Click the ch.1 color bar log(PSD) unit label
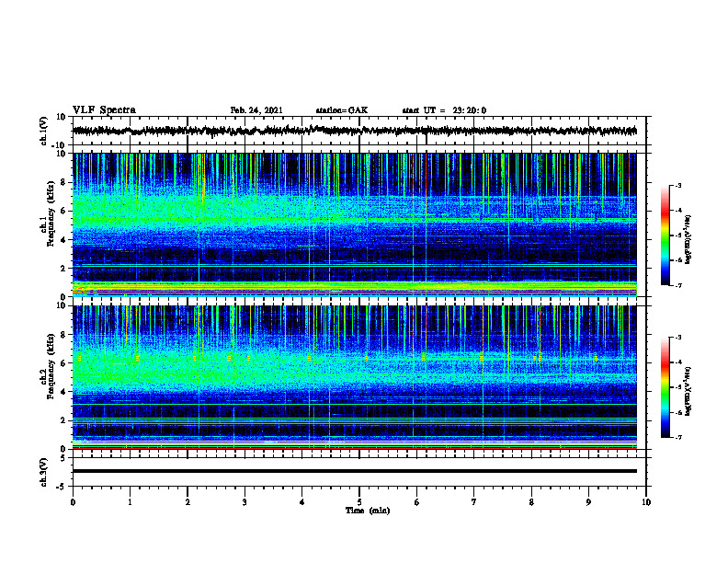This screenshot has height=563, width=728. [688, 239]
